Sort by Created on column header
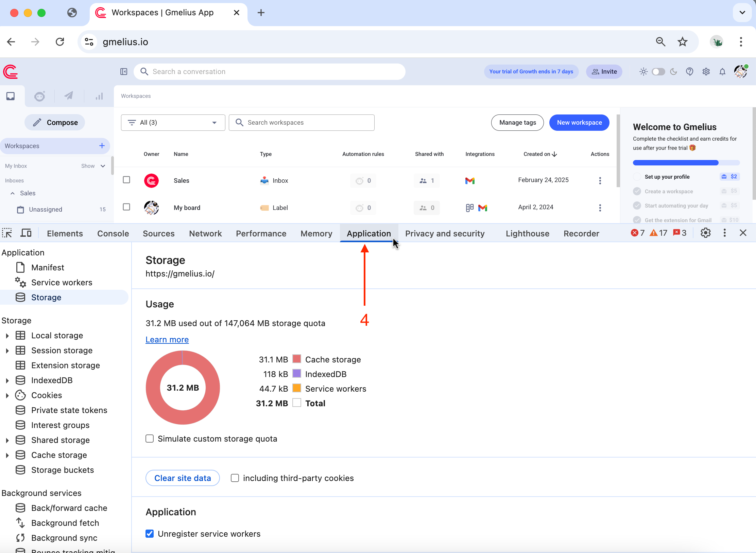Screen dimensions: 756x553 pos(540,154)
